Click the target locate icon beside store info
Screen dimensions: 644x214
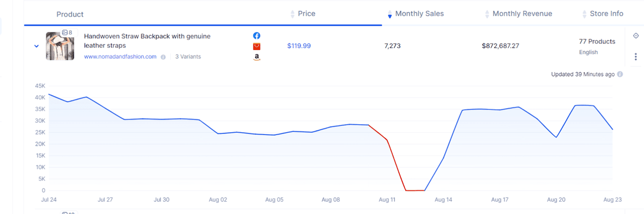pos(635,35)
